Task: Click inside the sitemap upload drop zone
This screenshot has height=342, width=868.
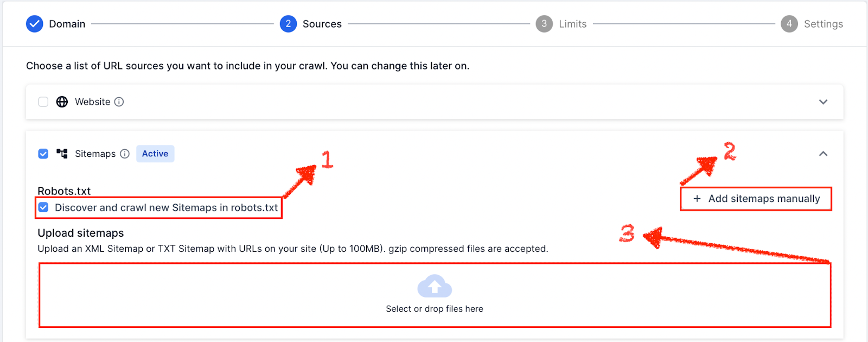Action: point(433,295)
